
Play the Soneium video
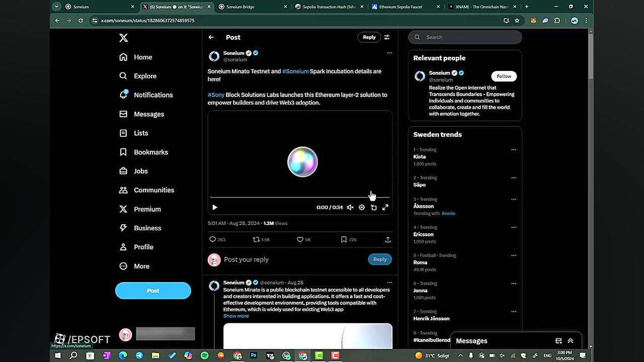pyautogui.click(x=215, y=207)
